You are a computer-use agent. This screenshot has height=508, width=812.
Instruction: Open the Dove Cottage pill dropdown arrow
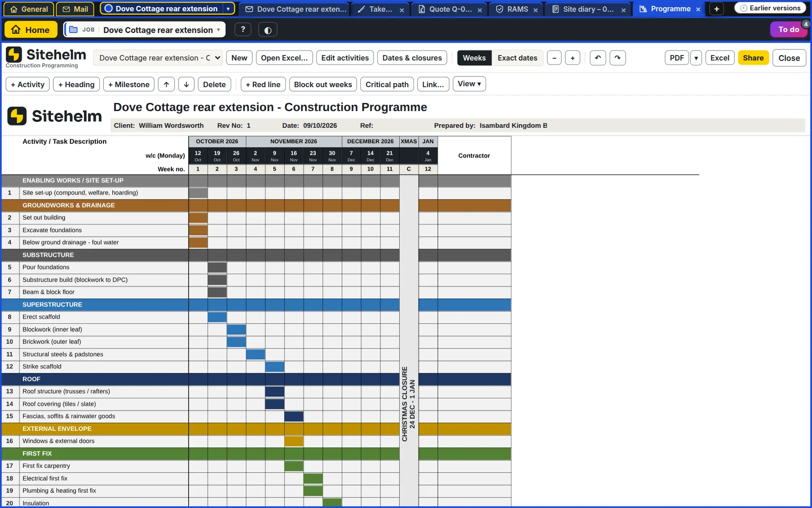coord(228,9)
